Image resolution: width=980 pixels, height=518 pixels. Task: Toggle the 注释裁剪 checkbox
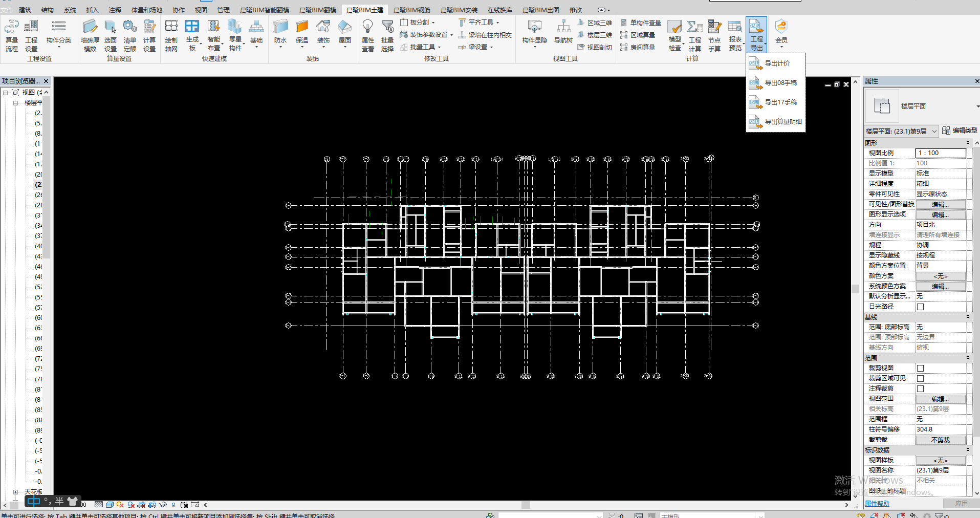pyautogui.click(x=920, y=389)
